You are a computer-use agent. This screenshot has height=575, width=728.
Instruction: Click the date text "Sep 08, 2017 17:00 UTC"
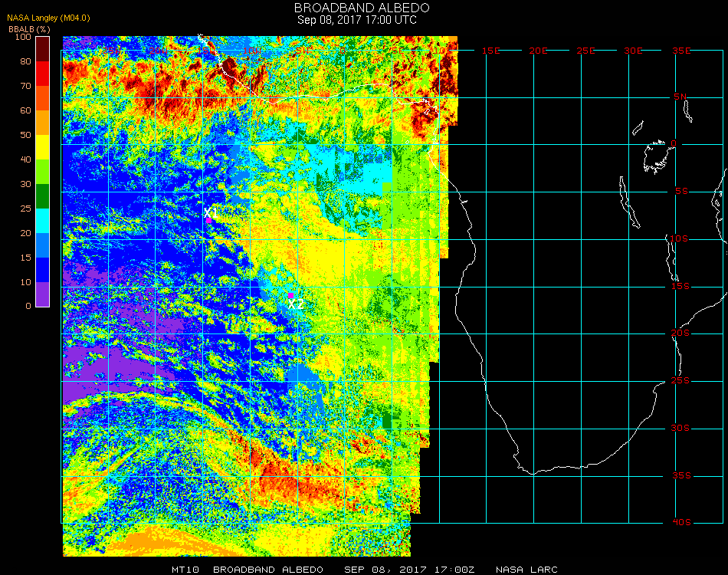pos(357,20)
